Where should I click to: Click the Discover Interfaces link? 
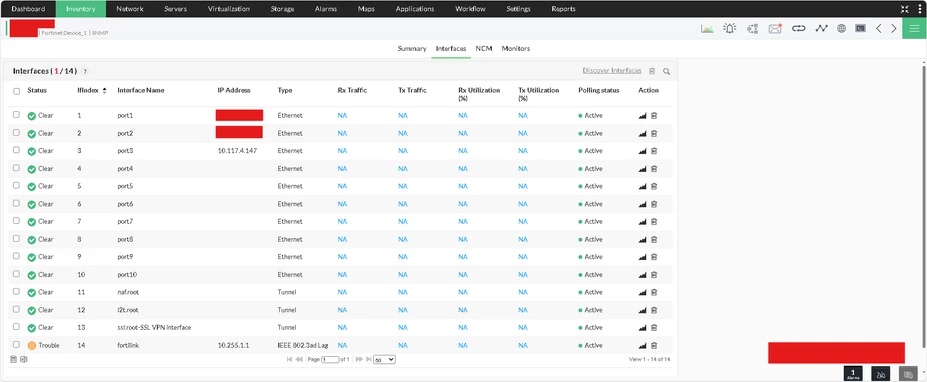612,70
